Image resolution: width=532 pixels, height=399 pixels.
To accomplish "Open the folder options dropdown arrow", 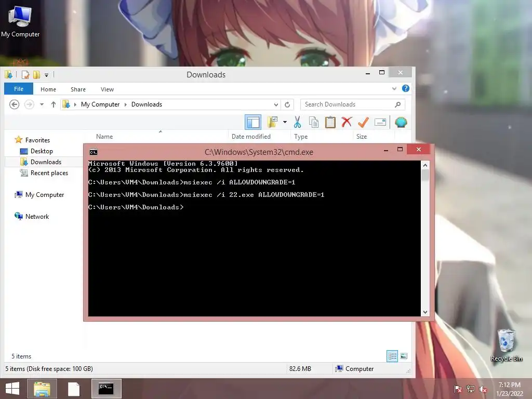I will (x=285, y=122).
